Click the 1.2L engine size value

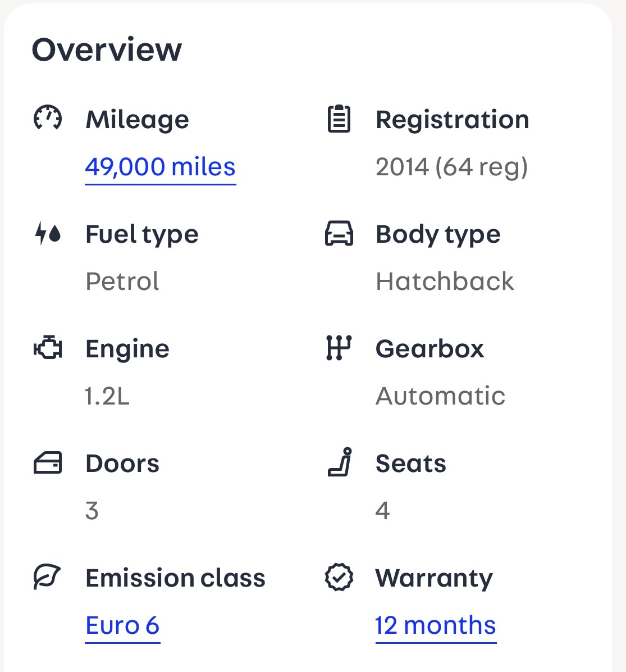[x=107, y=396]
